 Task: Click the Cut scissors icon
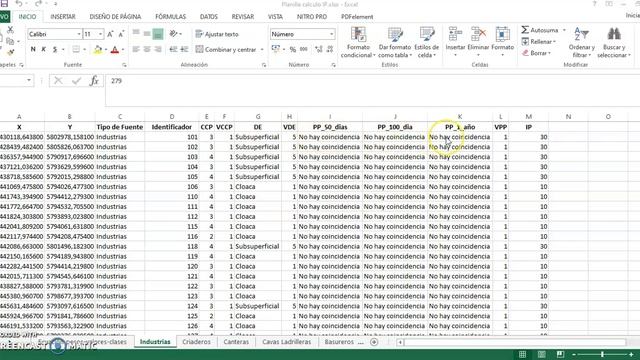coord(10,31)
